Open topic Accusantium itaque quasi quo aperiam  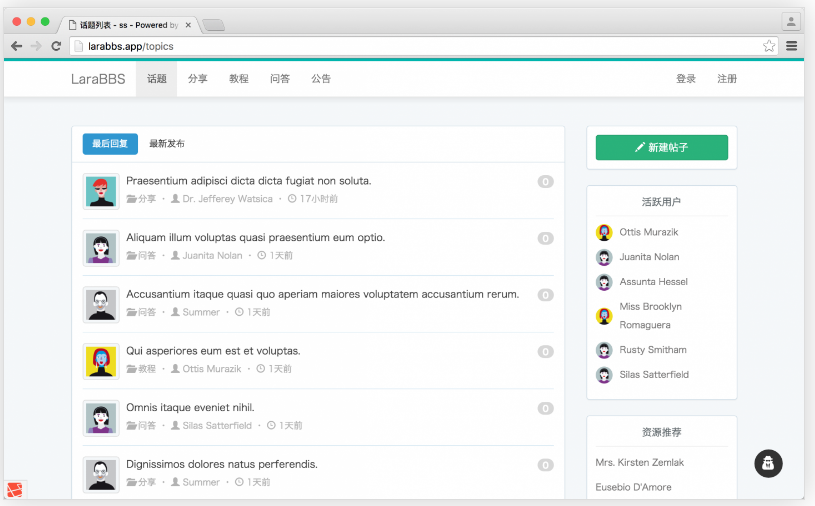coord(322,294)
